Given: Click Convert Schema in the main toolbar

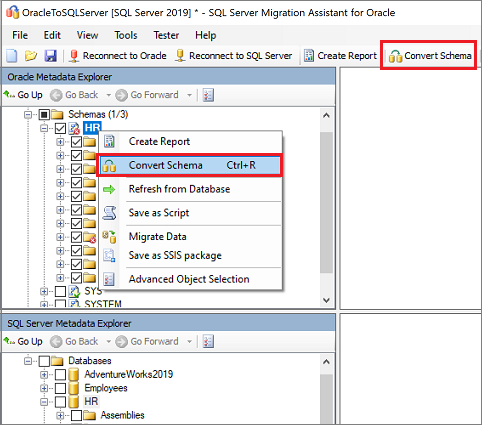Looking at the screenshot, I should click(x=430, y=56).
